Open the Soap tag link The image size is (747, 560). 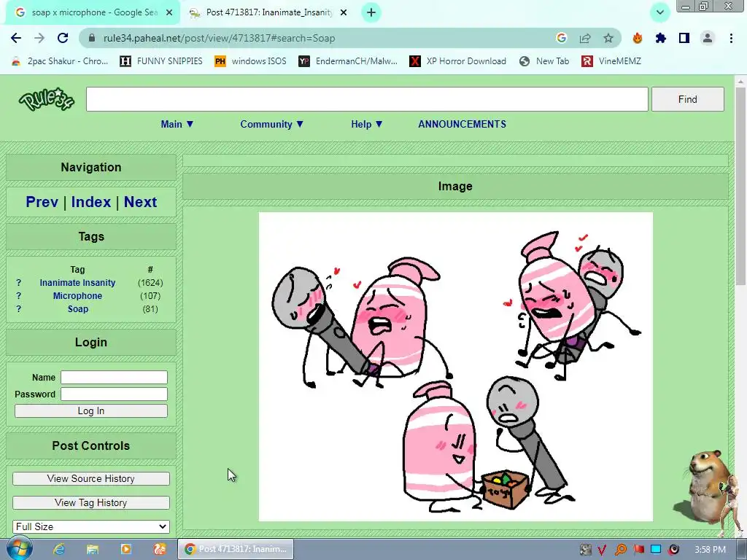pos(78,309)
